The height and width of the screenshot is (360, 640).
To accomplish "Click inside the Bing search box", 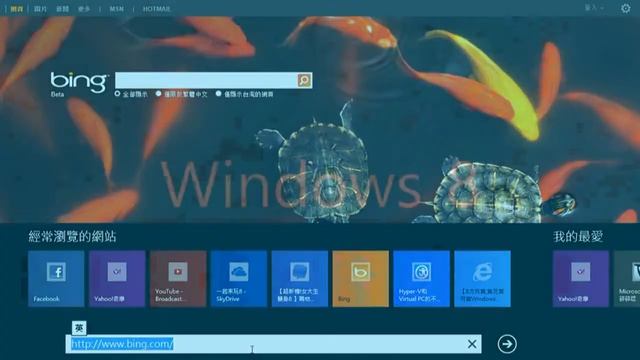I will click(x=206, y=80).
